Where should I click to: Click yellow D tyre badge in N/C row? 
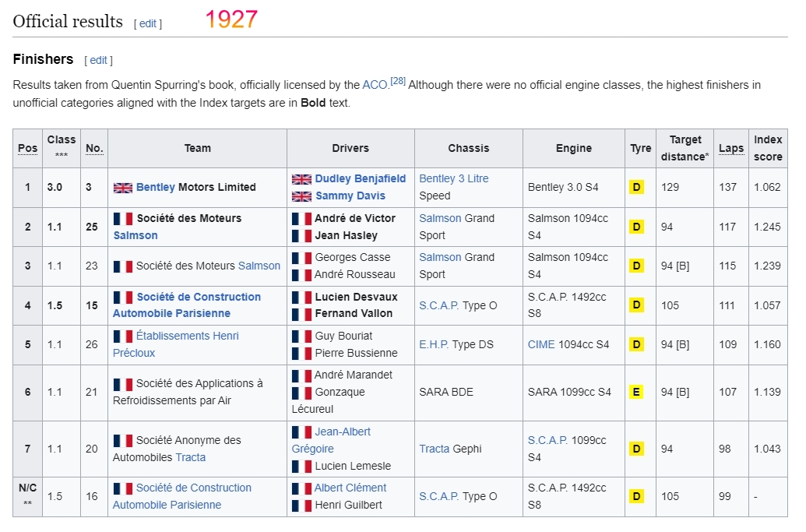coord(637,496)
